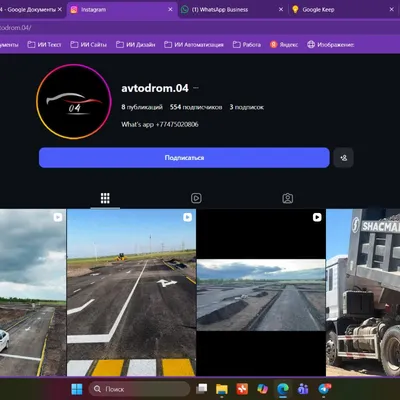The image size is (400, 400).
Task: Click the Поиск taskbar search field
Action: 139,389
